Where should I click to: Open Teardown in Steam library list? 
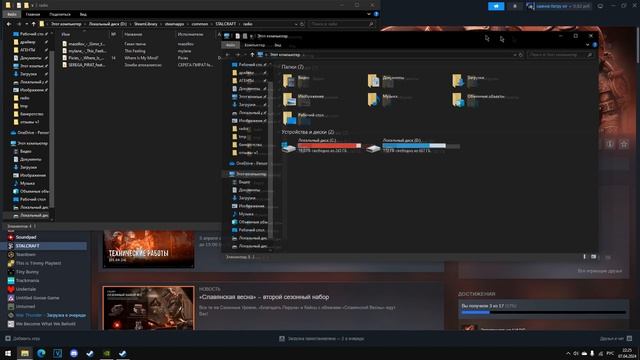click(x=25, y=254)
